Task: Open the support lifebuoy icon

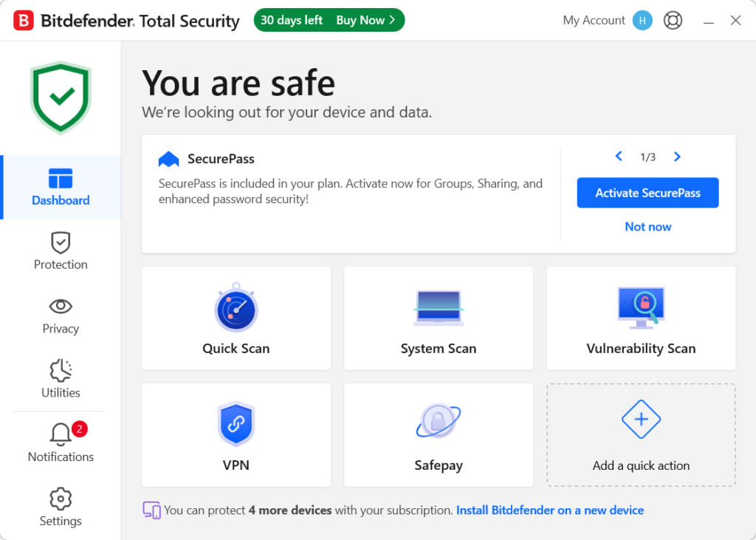Action: pos(673,20)
